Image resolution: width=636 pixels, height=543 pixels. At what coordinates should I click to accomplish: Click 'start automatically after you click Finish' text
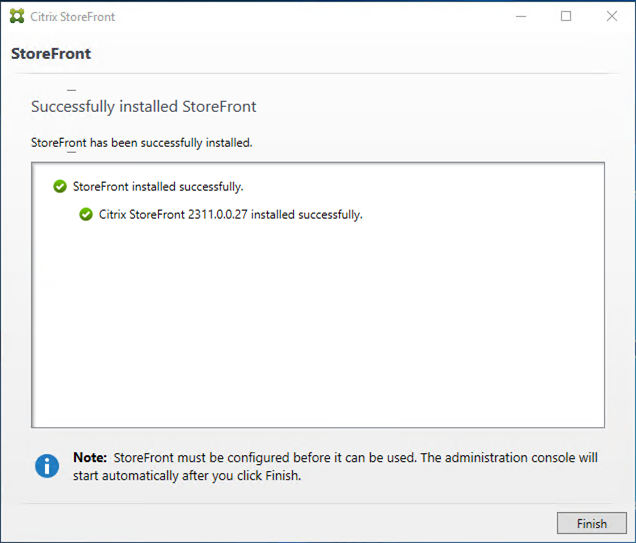[x=187, y=475]
